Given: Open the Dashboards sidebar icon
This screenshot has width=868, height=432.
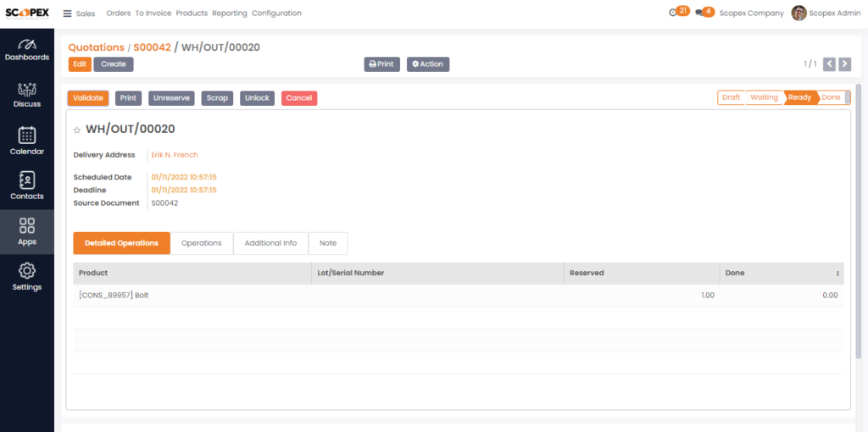Looking at the screenshot, I should point(27,50).
